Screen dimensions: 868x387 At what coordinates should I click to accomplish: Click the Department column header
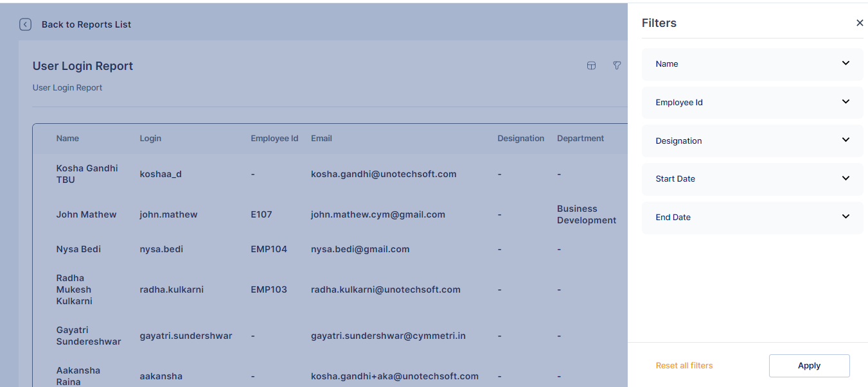(580, 139)
